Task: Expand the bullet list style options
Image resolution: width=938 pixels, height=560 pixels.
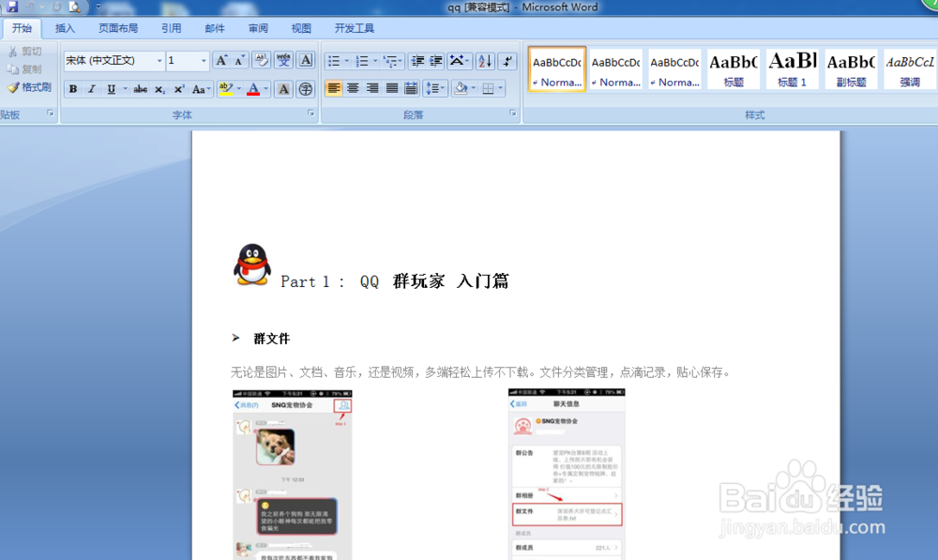Action: (x=345, y=60)
